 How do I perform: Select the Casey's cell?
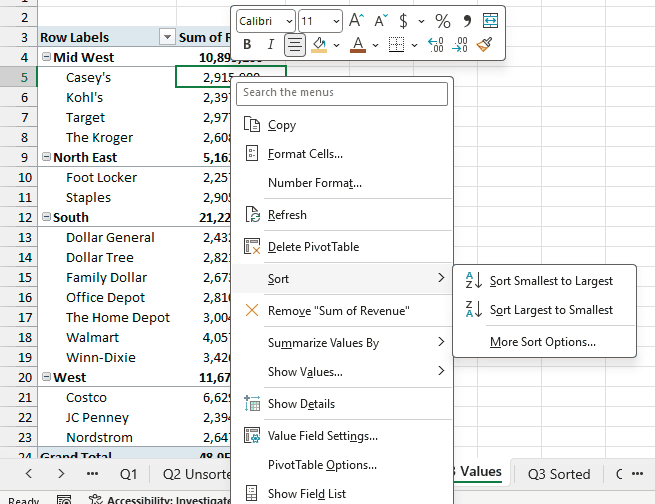[107, 77]
